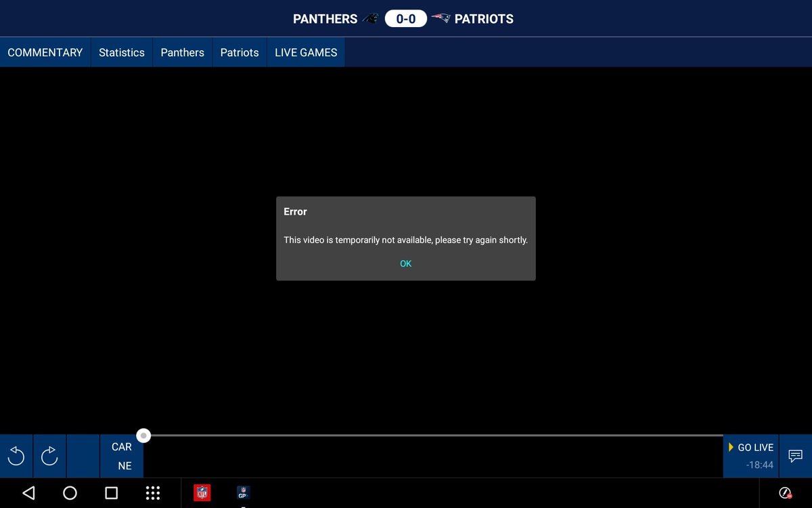This screenshot has height=508, width=812.
Task: Click the PATRIOTS team name in header
Action: (484, 19)
